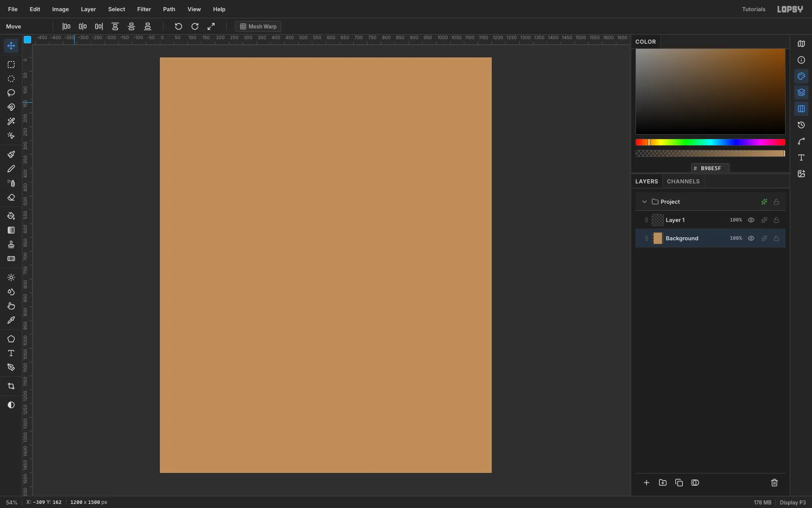The image size is (812, 508).
Task: Toggle lock on the Background layer
Action: 776,238
